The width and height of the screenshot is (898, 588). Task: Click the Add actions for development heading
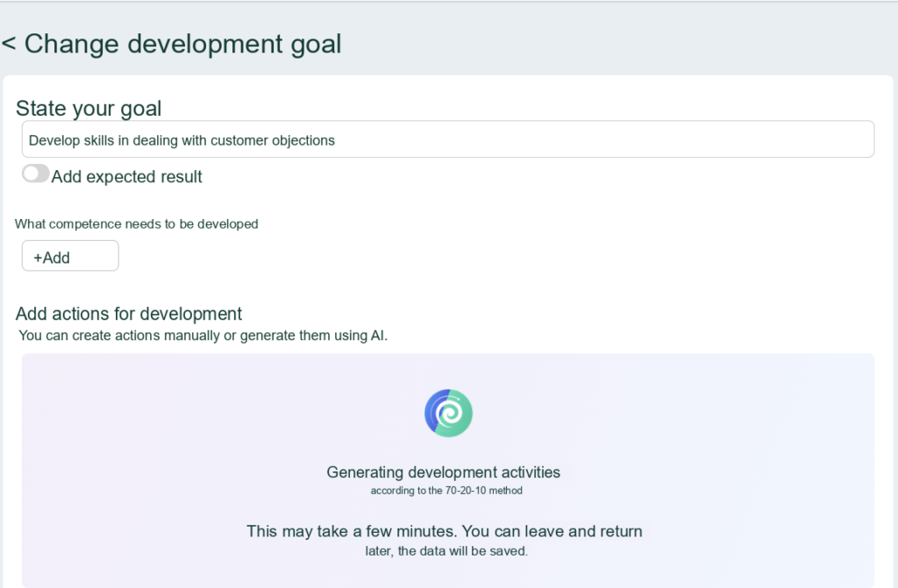(129, 314)
